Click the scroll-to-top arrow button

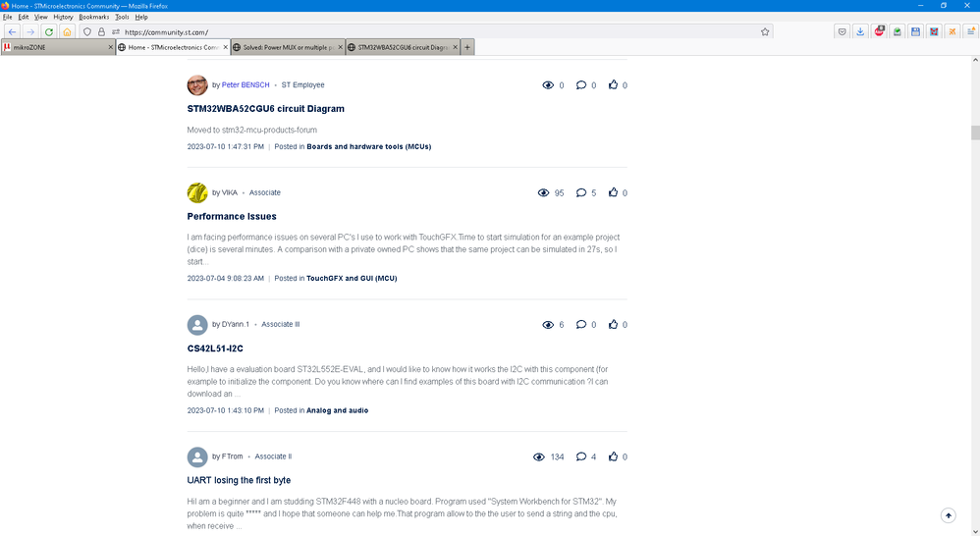point(949,515)
